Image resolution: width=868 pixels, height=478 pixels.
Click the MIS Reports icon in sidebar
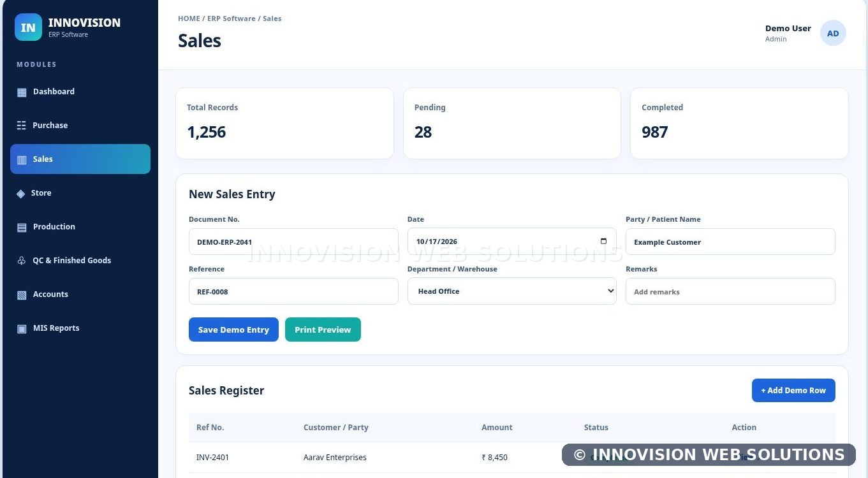(22, 328)
